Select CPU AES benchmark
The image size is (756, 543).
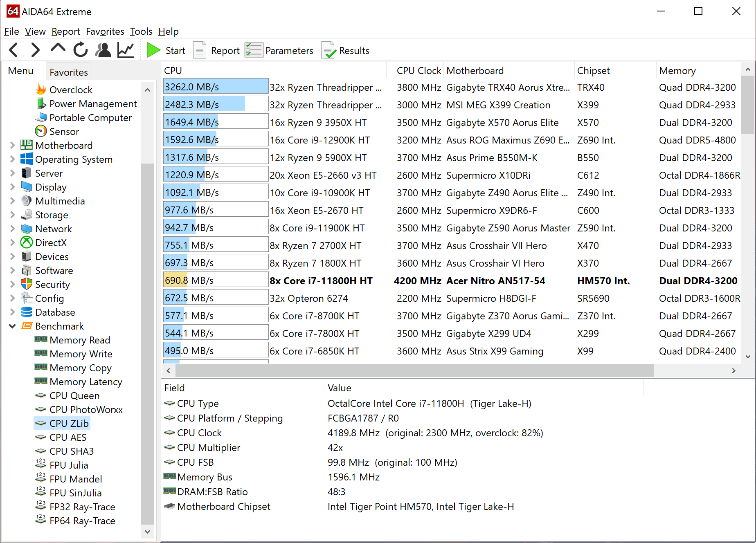click(x=67, y=437)
